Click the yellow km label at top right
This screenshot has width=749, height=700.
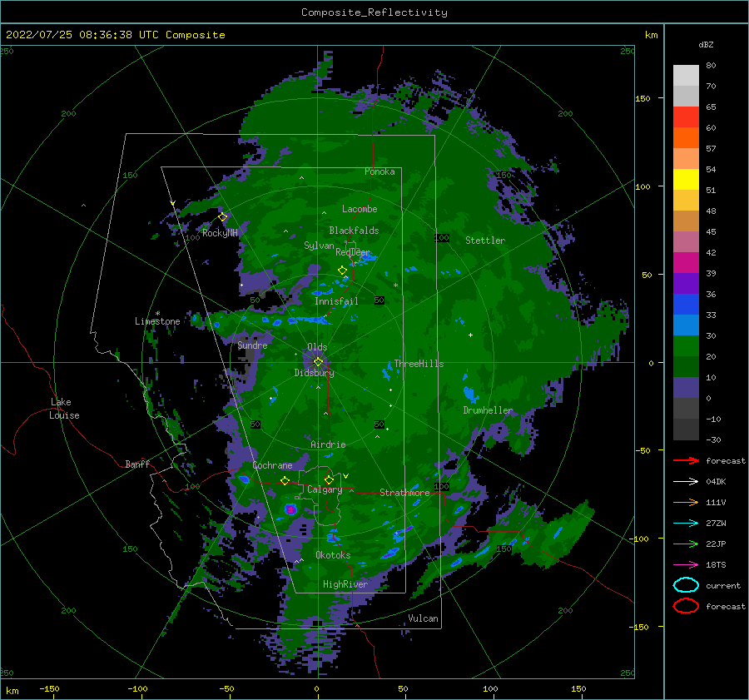tap(651, 35)
